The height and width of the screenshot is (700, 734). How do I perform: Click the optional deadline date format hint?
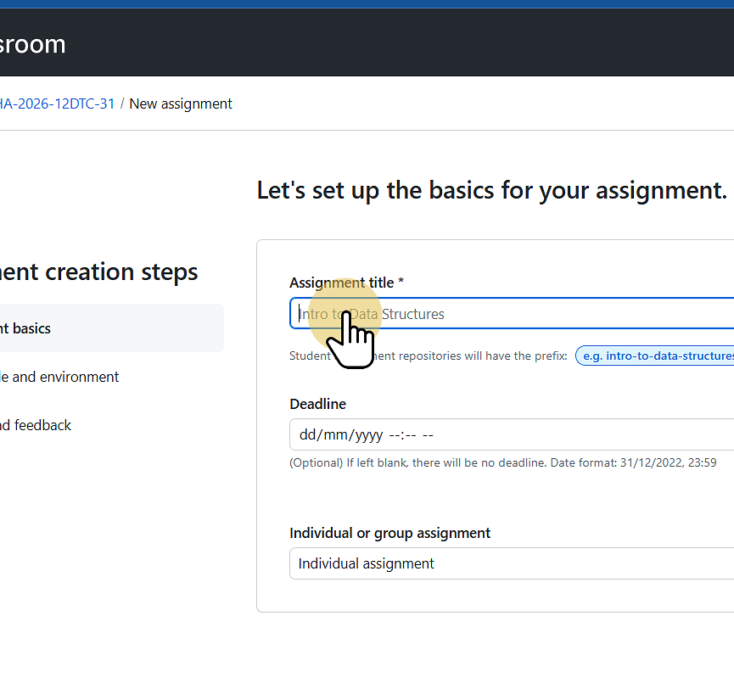(502, 462)
